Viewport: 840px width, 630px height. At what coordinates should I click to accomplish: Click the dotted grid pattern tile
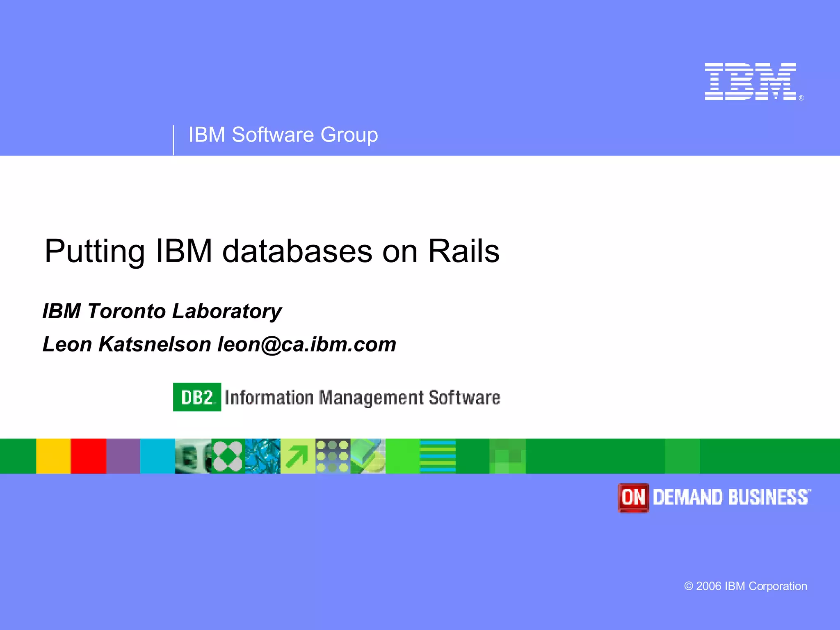(x=333, y=456)
